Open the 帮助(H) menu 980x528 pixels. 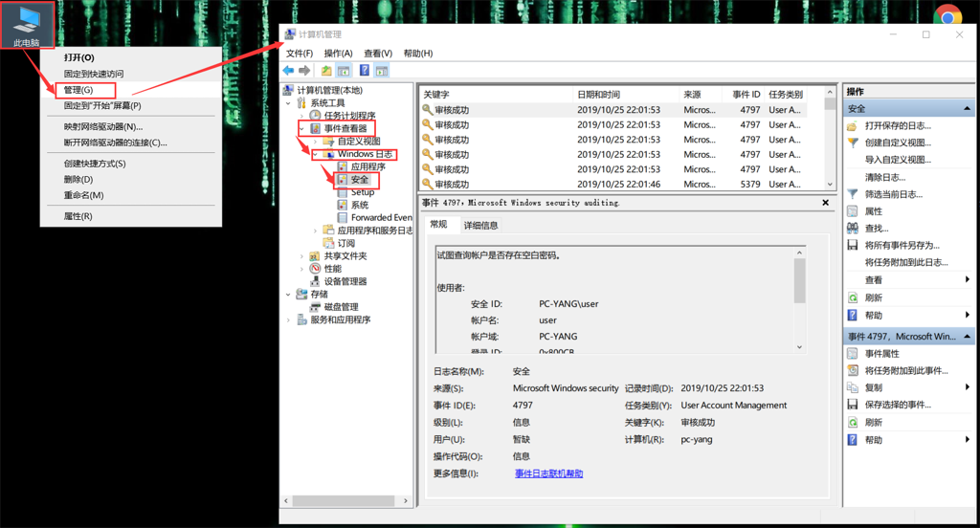point(418,54)
